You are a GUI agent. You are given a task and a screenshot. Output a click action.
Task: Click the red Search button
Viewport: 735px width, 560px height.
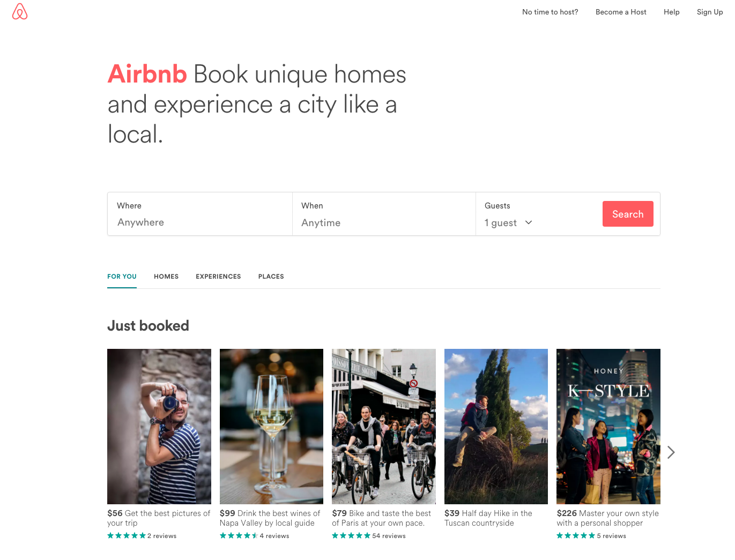(x=628, y=214)
